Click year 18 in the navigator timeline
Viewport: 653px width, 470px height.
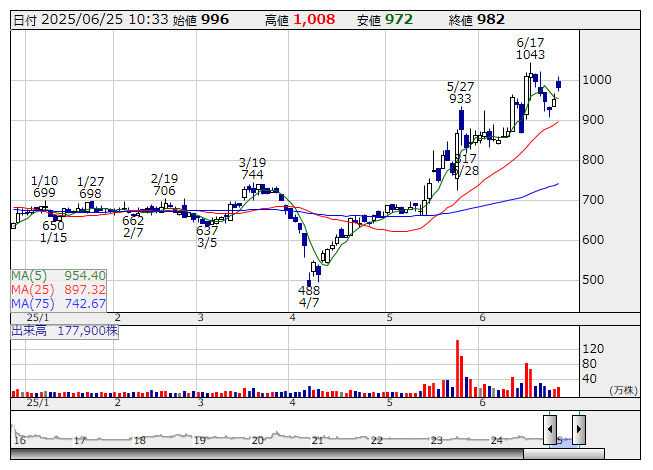pyautogui.click(x=140, y=440)
